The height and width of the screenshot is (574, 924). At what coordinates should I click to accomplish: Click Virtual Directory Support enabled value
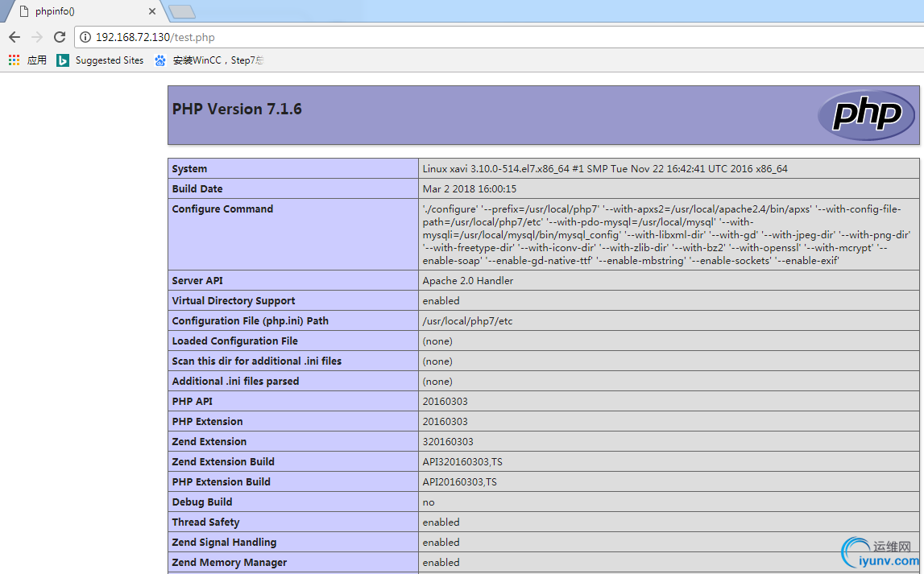441,300
